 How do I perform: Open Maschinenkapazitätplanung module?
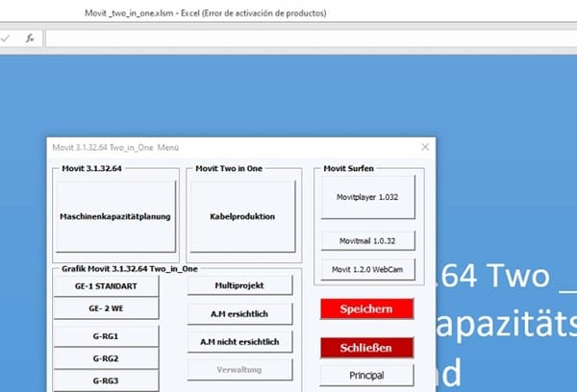coord(115,216)
